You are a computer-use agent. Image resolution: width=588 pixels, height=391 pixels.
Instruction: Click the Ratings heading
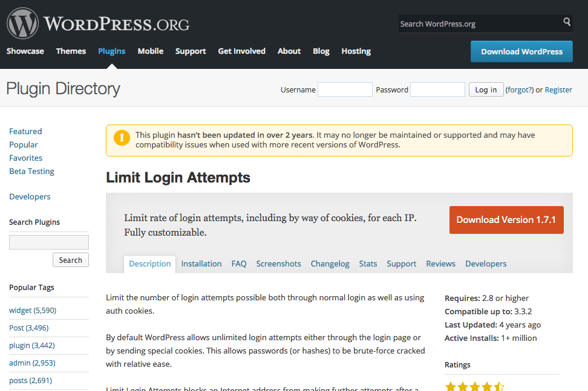(x=457, y=365)
